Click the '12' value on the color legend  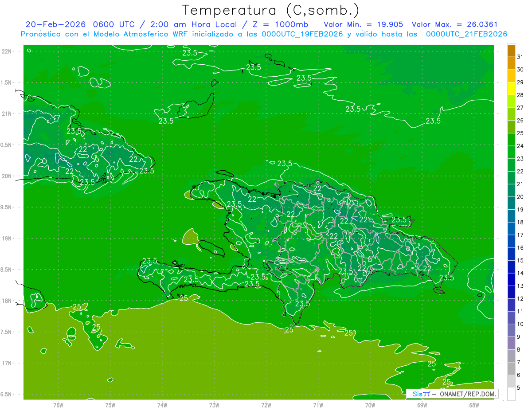coord(520,298)
